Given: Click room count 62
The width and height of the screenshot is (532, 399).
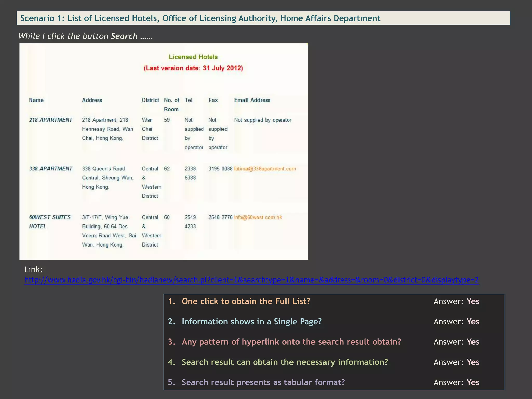Looking at the screenshot, I should click(167, 169).
